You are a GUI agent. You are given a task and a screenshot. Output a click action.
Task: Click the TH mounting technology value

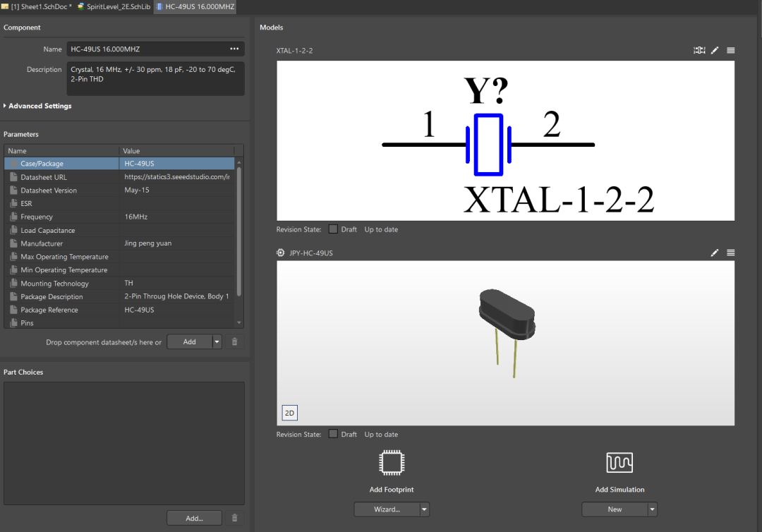tap(129, 283)
